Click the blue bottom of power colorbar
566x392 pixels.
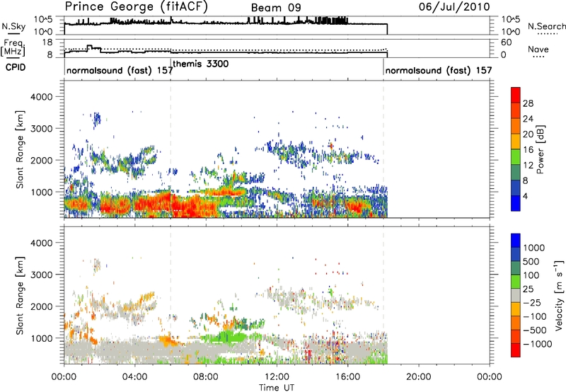click(516, 204)
